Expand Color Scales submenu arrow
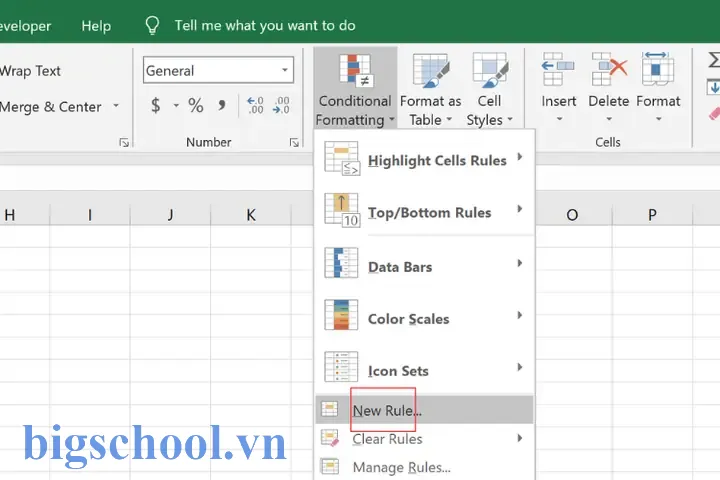Image resolution: width=720 pixels, height=480 pixels. [x=520, y=315]
